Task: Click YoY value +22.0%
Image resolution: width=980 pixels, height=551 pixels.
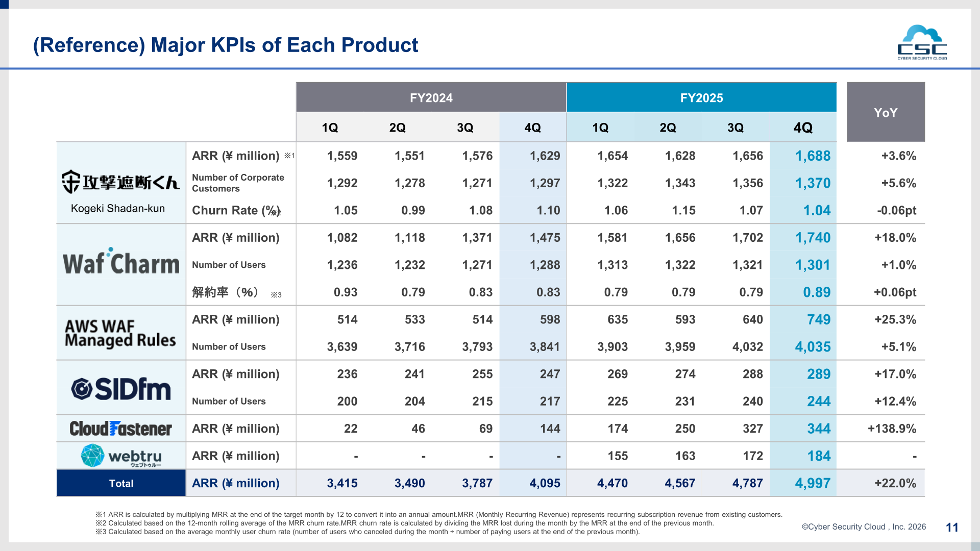Action: (x=895, y=483)
